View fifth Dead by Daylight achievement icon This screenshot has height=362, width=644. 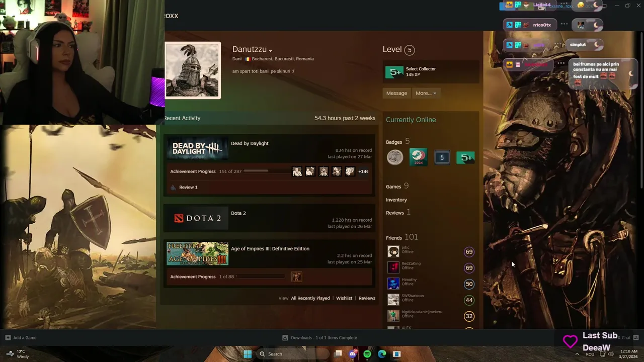coord(350,171)
